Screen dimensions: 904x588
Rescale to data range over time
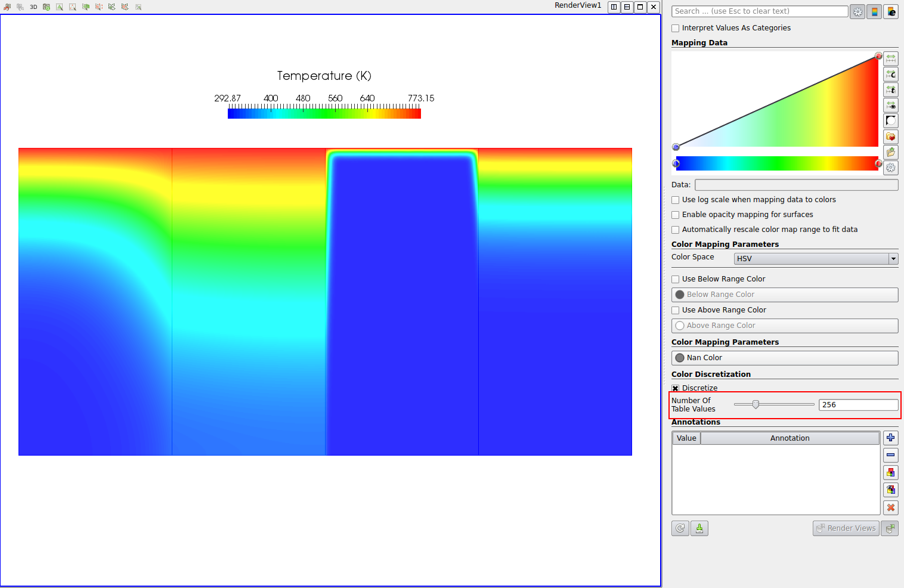891,89
